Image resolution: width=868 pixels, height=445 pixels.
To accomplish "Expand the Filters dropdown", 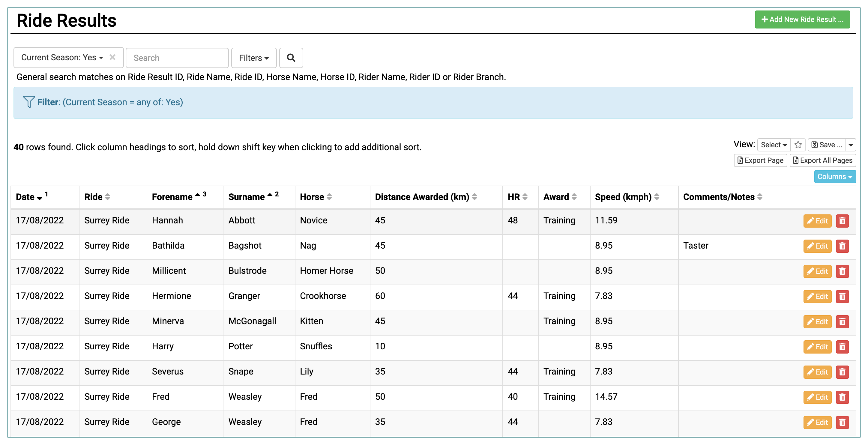I will tap(254, 58).
